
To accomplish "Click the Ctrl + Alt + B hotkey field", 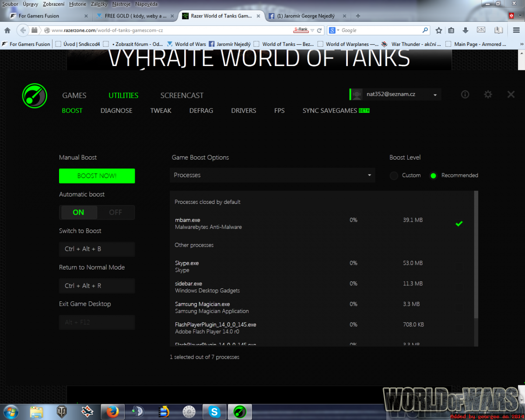I will coord(97,249).
